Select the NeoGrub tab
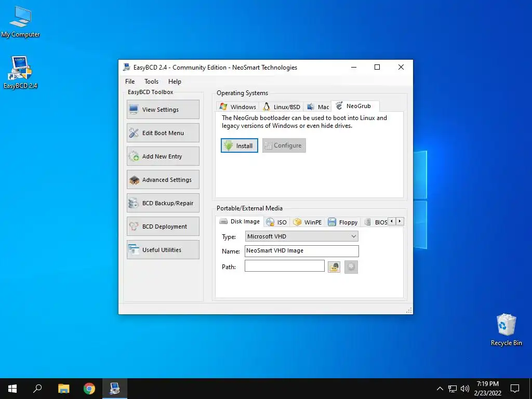Image resolution: width=532 pixels, height=399 pixels. tap(355, 106)
